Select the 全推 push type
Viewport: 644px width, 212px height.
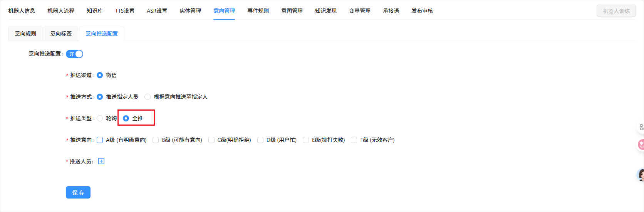126,118
